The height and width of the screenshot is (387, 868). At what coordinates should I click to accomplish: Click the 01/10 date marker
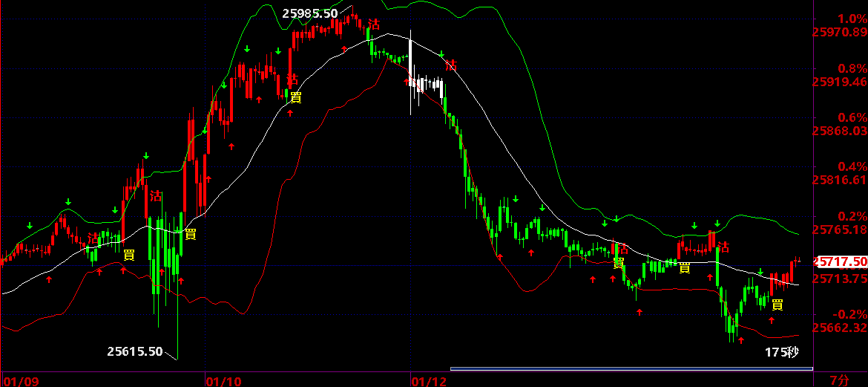223,382
